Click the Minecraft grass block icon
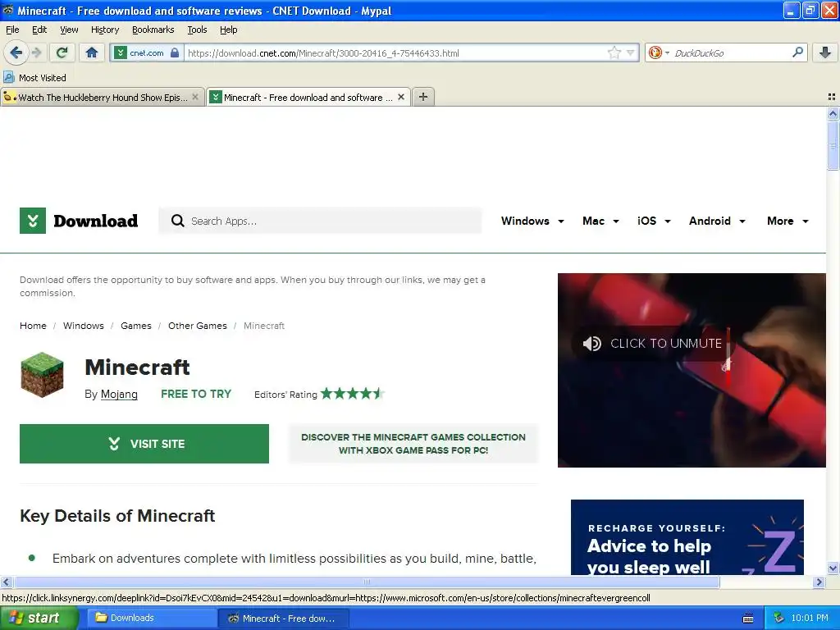 (x=42, y=374)
